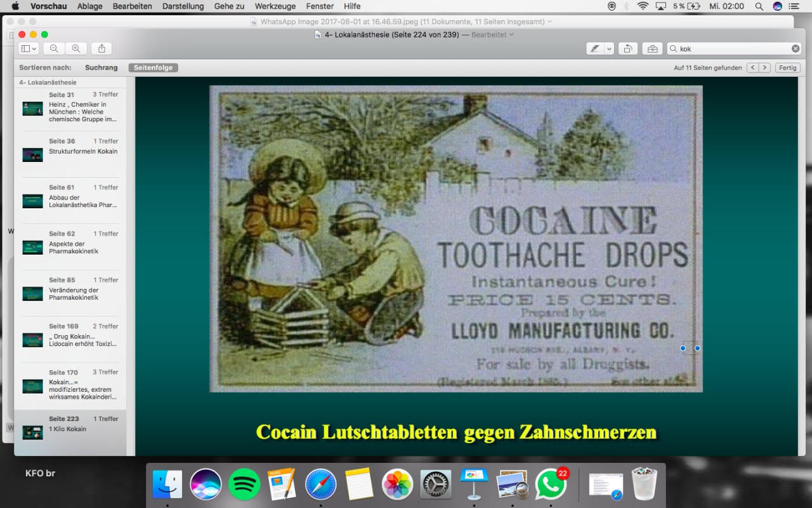This screenshot has width=812, height=508.
Task: Sort search results by Seitenfolge
Action: (x=153, y=67)
